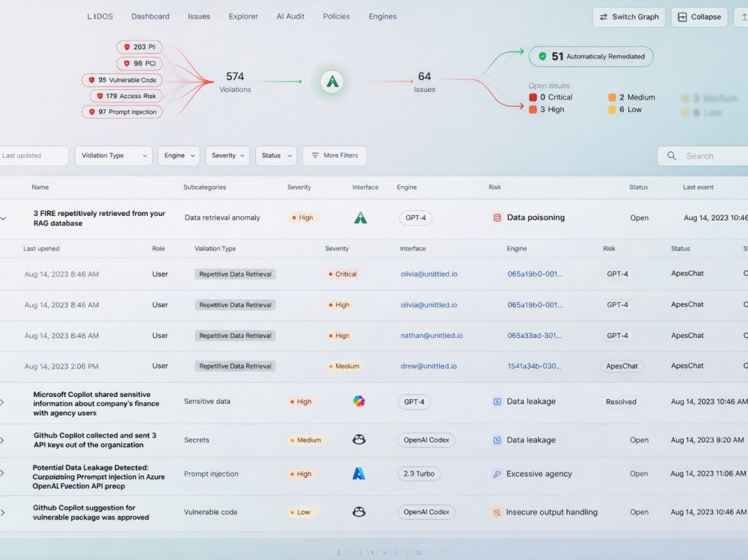748x560 pixels.
Task: Open the AI Audit tab
Action: click(290, 16)
